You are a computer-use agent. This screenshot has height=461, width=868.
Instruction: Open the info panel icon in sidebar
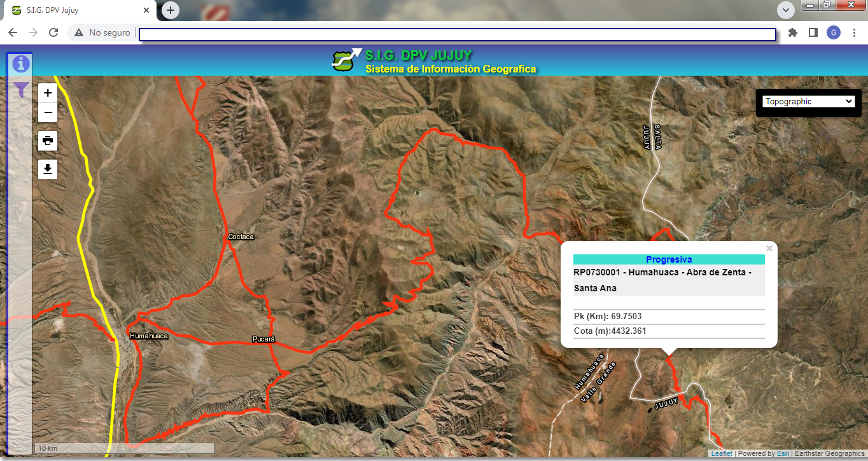click(x=21, y=64)
